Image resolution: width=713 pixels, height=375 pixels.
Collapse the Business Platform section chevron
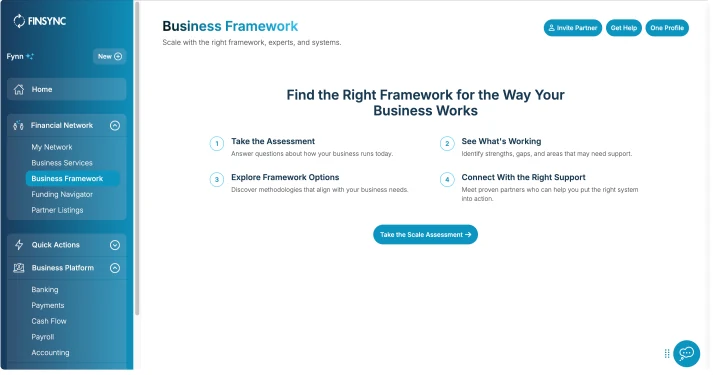point(115,268)
